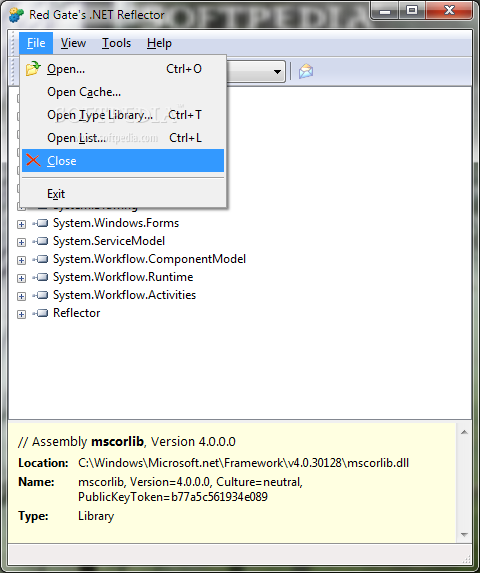
Task: Expand System.Workflow.Activities node
Action: [x=22, y=296]
